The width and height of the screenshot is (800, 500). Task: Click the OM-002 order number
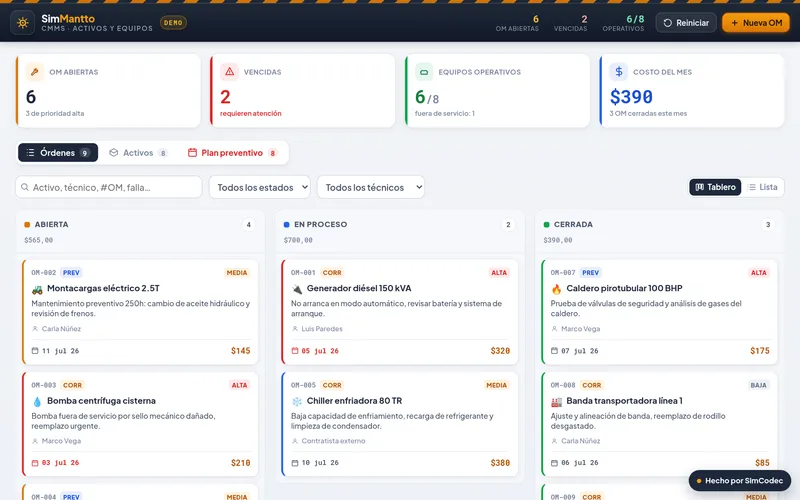(44, 273)
